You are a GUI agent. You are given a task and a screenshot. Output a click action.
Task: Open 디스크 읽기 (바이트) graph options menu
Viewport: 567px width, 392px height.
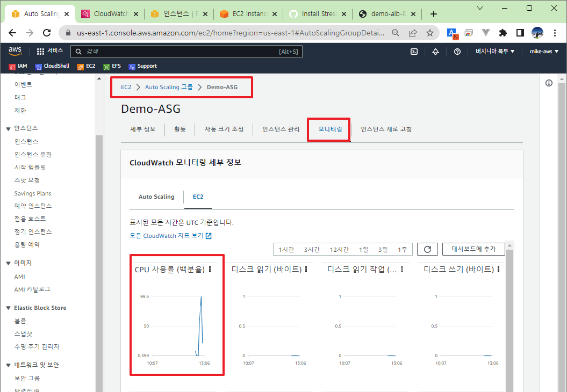tap(306, 269)
